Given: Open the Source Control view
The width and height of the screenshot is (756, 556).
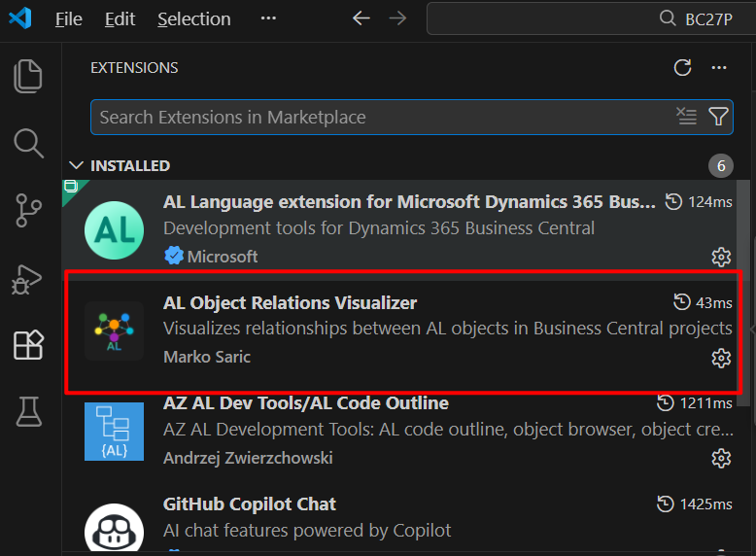Looking at the screenshot, I should tap(29, 210).
